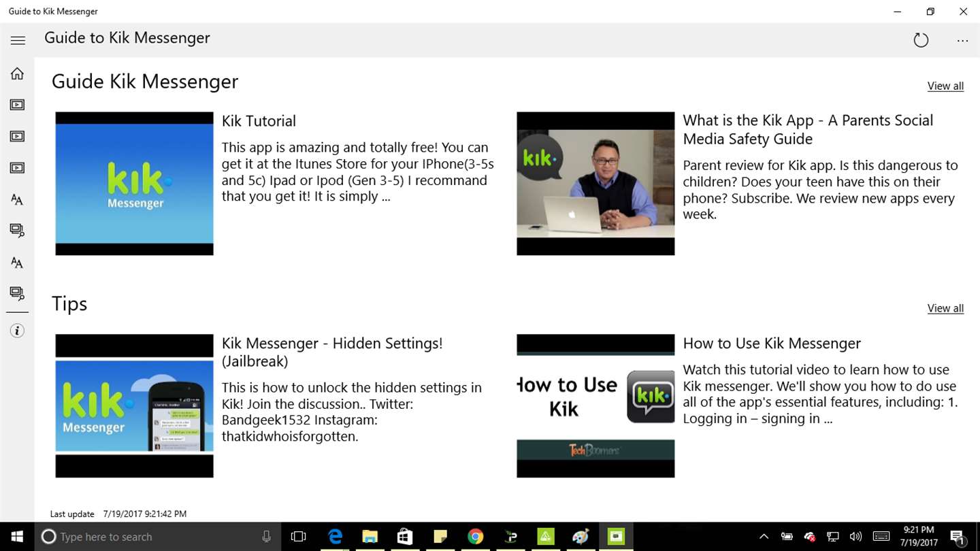980x551 pixels.
Task: Select "Kik Messenger - Hidden Settings!" title
Action: (332, 352)
